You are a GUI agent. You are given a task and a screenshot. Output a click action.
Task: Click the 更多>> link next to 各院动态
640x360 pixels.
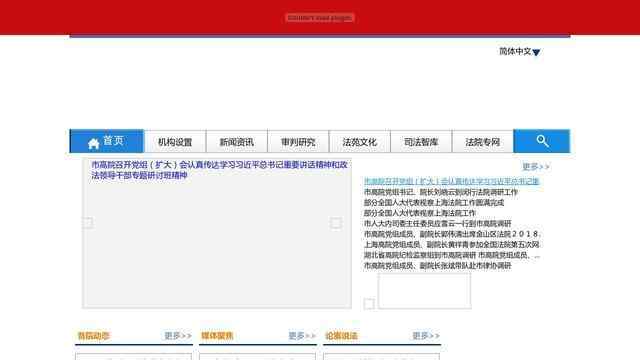(178, 336)
